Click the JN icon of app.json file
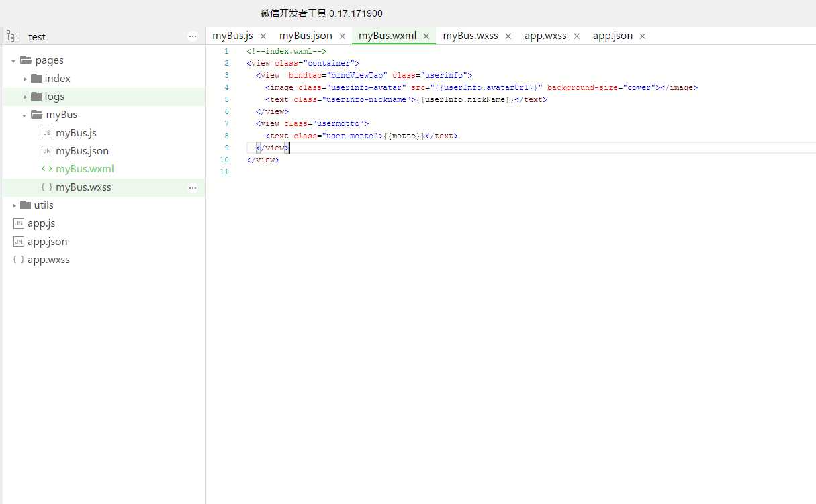 tap(19, 242)
